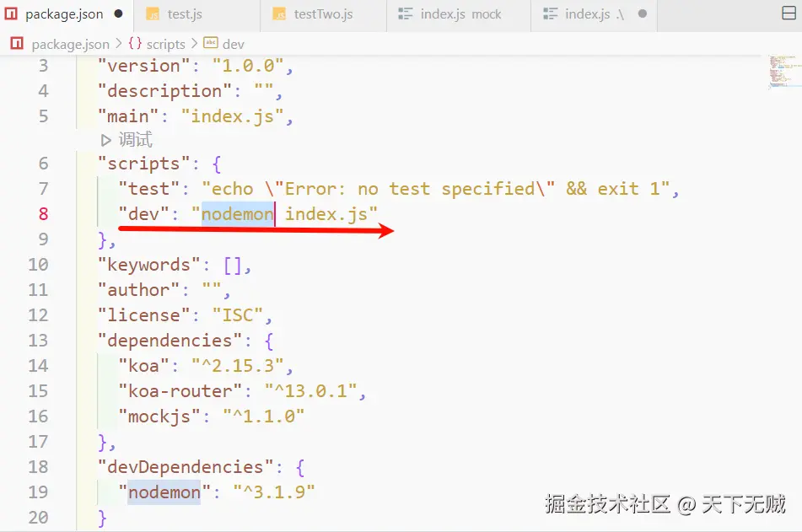Click the "scripts" key text
Viewport: 802px width, 532px height.
[x=143, y=164]
